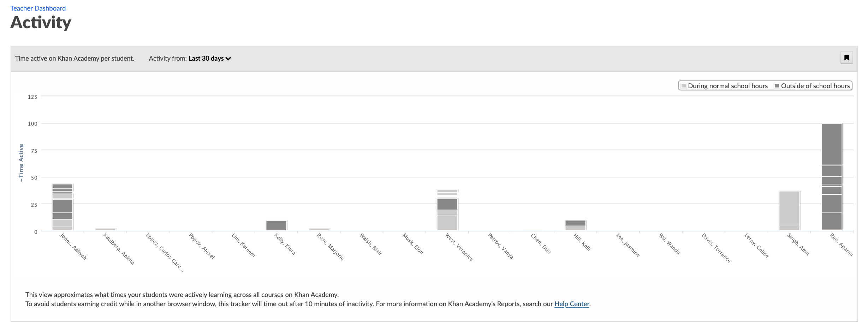
Task: Click the light gray legend swatch
Action: coord(683,86)
